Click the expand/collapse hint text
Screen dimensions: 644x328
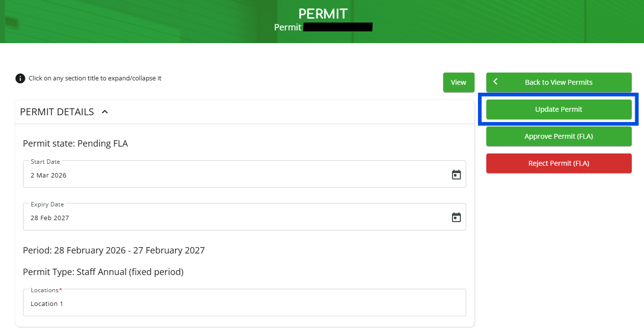click(95, 78)
